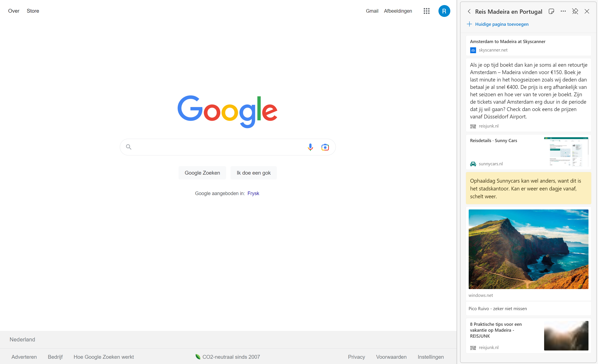Screen dimensions: 598x364
Task: Click the sunnycars.nl car favicon
Action: [x=473, y=164]
